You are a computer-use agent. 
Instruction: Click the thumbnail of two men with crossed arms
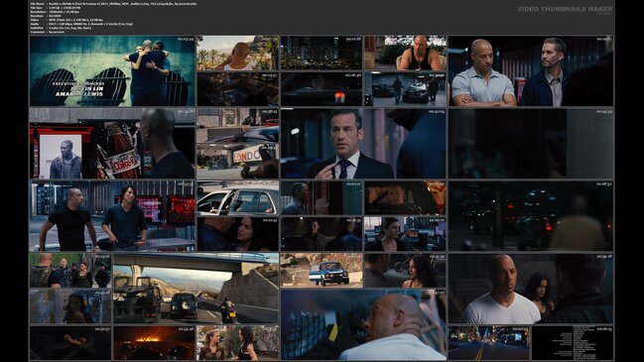tap(531, 71)
